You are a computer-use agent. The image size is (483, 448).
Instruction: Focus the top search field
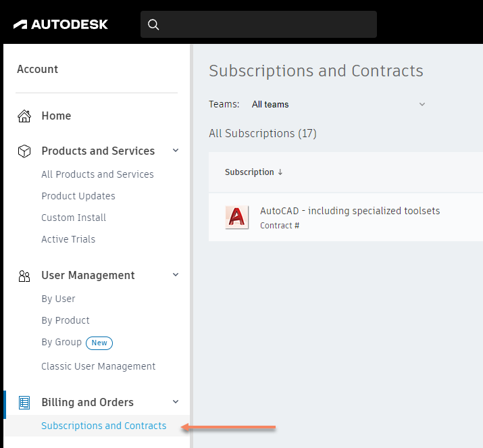[259, 24]
